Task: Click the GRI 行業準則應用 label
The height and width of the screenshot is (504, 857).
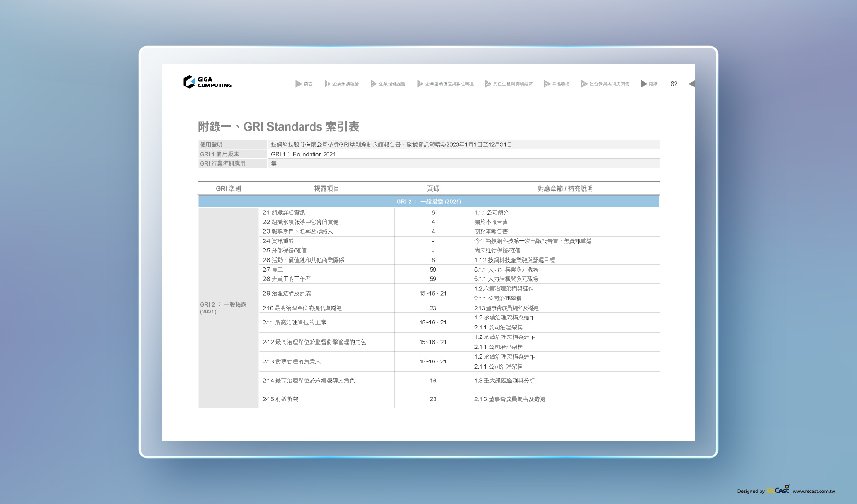Action: pos(232,164)
